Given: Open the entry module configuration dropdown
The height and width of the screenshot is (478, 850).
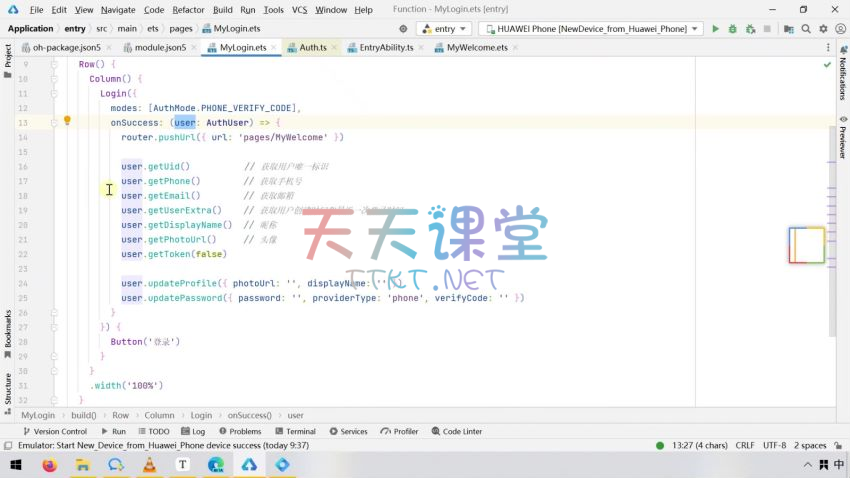Looking at the screenshot, I should point(444,29).
